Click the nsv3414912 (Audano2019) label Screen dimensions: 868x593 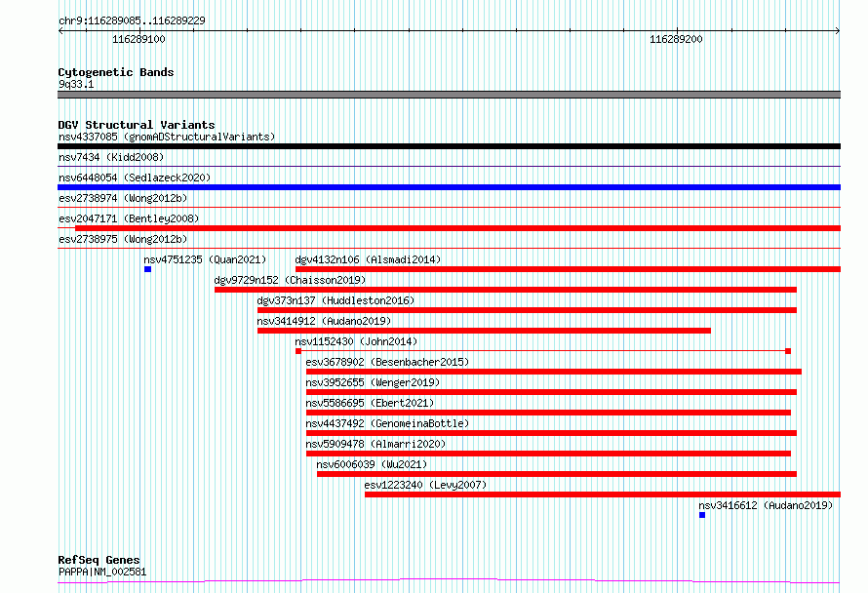pyautogui.click(x=324, y=321)
